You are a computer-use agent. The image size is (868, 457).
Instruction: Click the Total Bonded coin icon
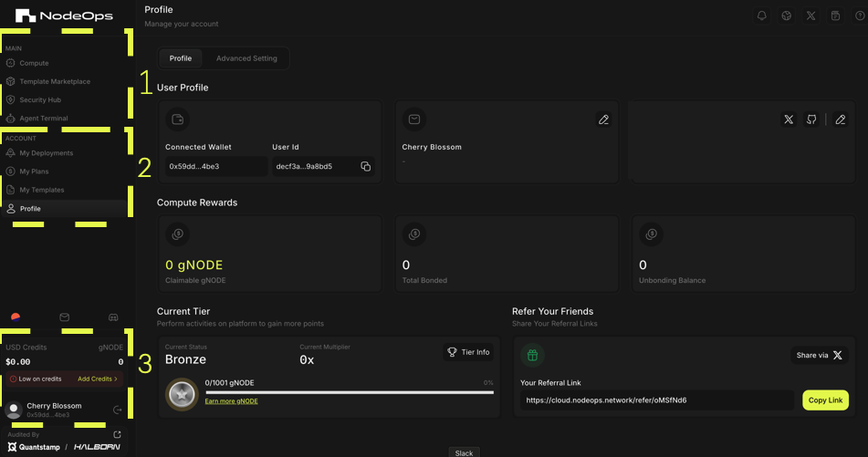pos(414,234)
